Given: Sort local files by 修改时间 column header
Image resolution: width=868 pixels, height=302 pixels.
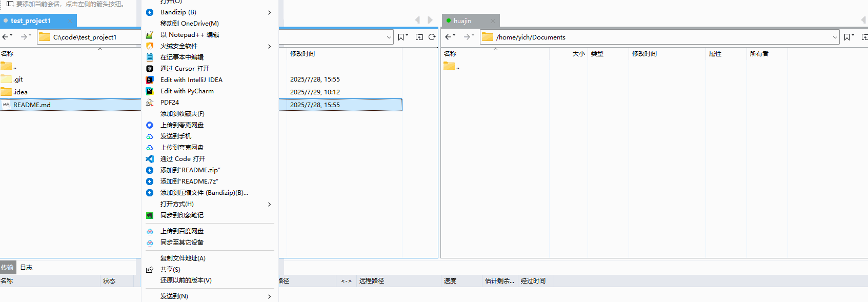Looking at the screenshot, I should pos(302,54).
